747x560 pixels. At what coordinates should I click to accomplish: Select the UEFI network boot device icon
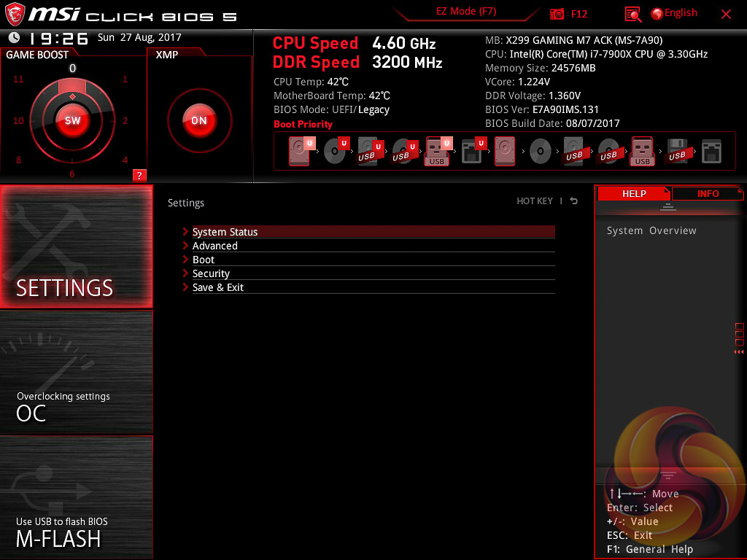click(473, 151)
